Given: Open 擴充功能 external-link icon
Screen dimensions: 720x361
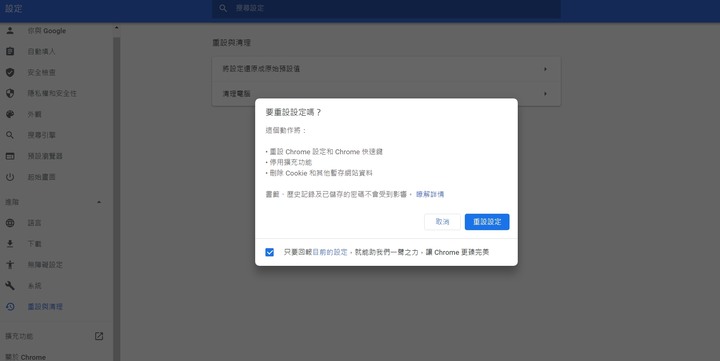Looking at the screenshot, I should [99, 336].
